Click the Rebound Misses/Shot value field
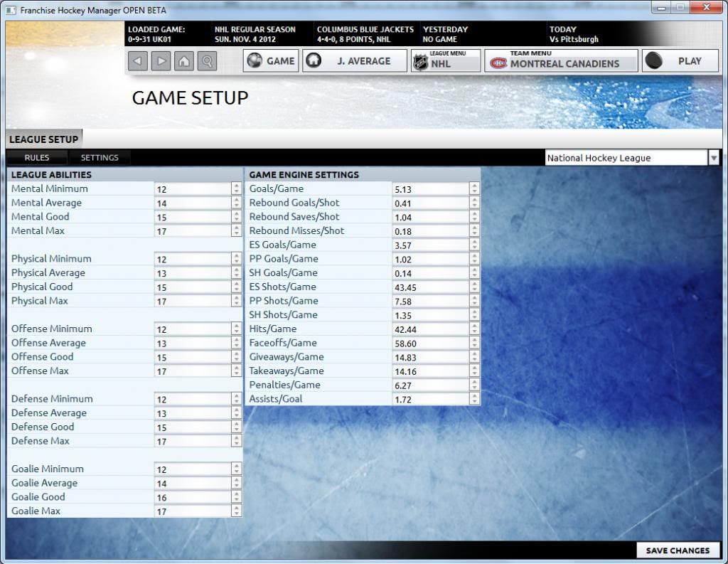This screenshot has width=728, height=564. point(430,231)
